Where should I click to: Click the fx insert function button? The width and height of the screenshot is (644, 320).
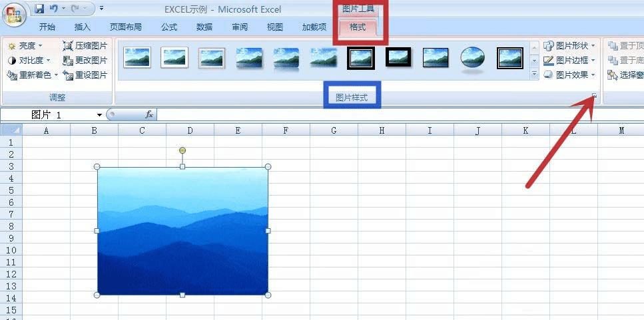pos(149,115)
